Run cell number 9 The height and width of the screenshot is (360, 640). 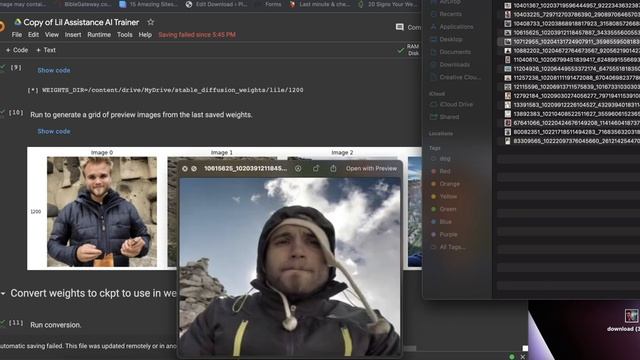(x=16, y=67)
